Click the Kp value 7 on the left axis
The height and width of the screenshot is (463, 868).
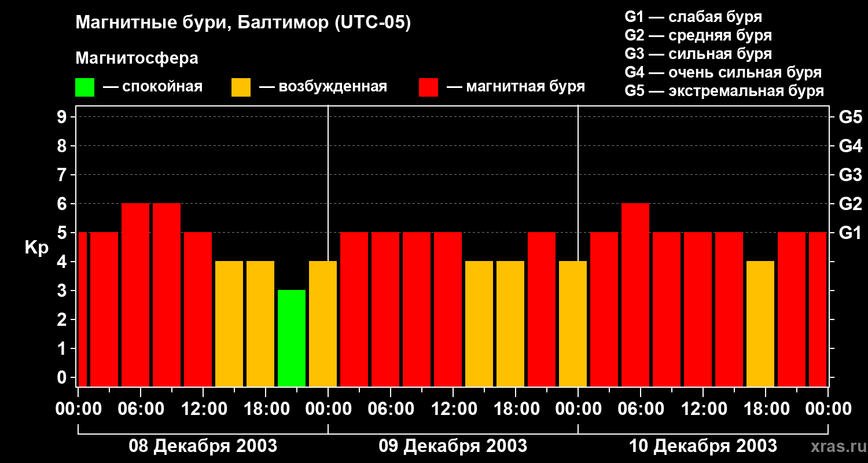click(x=63, y=175)
